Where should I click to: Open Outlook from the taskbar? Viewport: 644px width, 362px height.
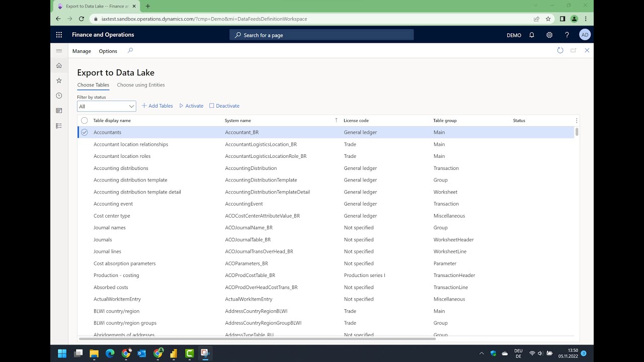pos(142,353)
